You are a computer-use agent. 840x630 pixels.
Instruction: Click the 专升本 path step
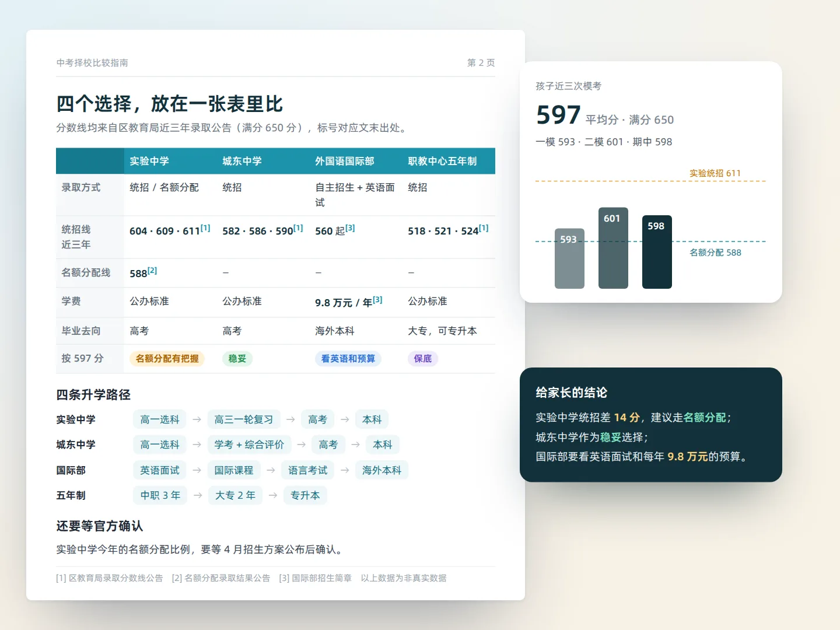(x=305, y=495)
